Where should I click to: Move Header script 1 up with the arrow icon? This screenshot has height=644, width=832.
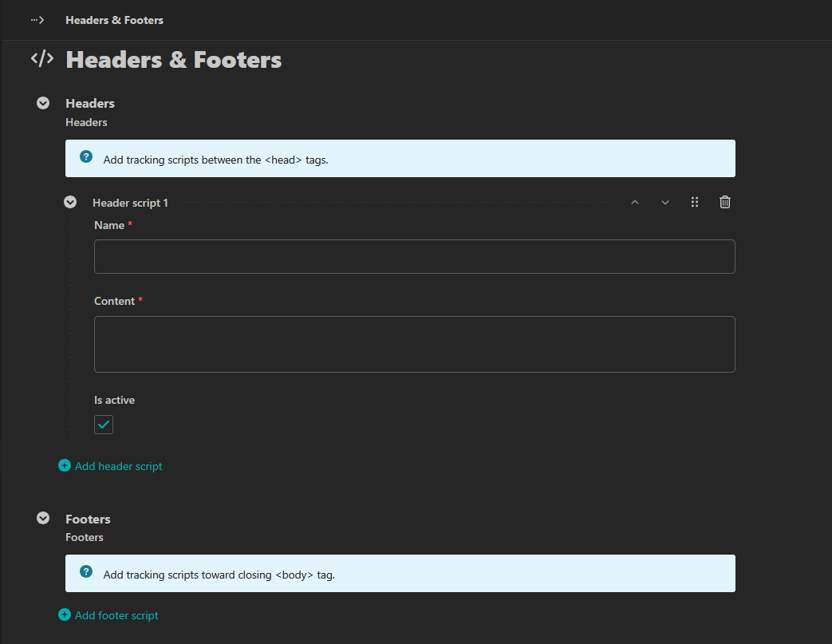635,202
